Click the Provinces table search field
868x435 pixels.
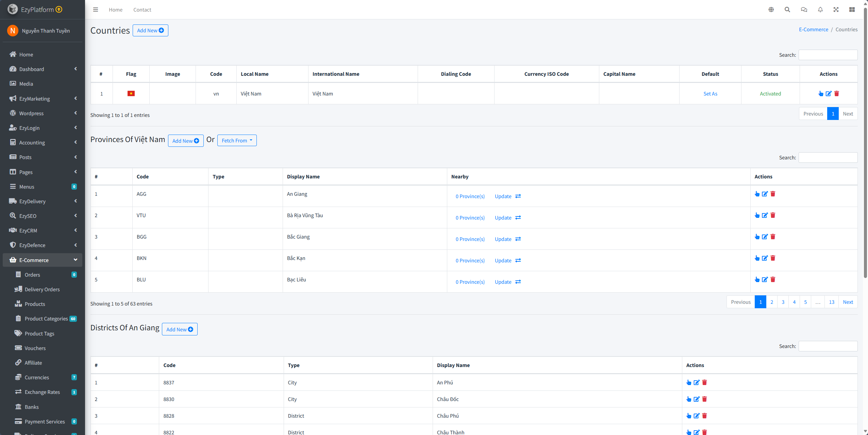tap(828, 157)
